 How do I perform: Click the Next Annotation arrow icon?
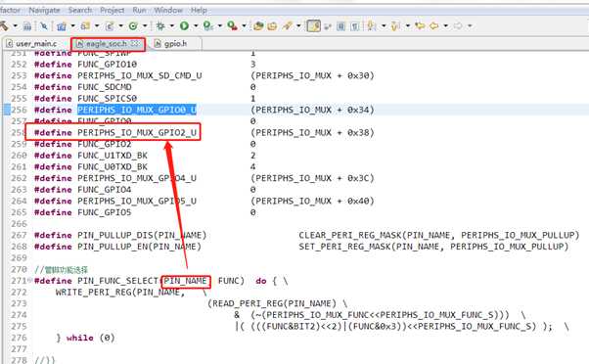(x=372, y=25)
